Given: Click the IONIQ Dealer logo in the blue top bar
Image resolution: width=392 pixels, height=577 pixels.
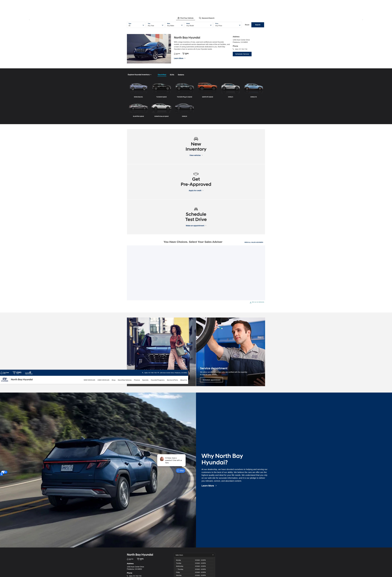Looking at the screenshot, I should click(x=17, y=373).
